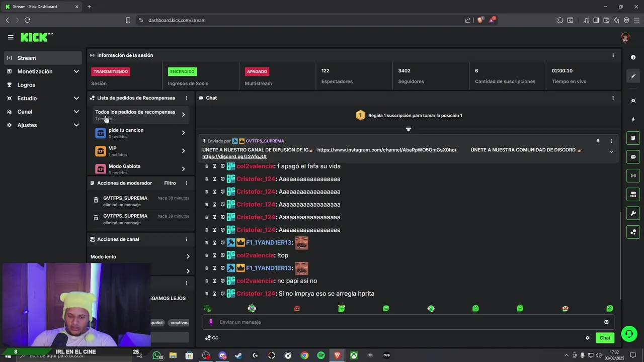Click the green Chat send button
Image resolution: width=644 pixels, height=362 pixels.
[x=605, y=338]
